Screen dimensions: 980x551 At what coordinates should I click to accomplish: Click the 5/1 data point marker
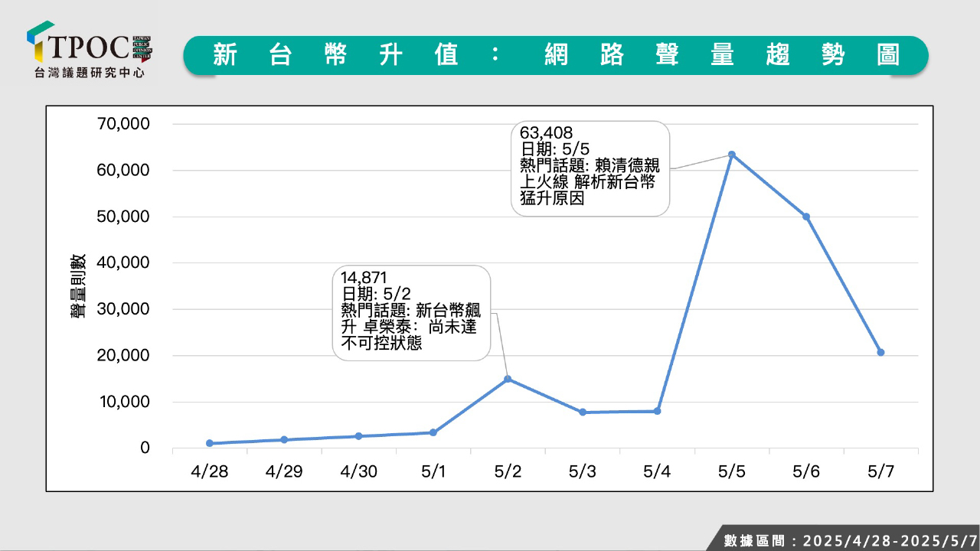click(x=433, y=432)
